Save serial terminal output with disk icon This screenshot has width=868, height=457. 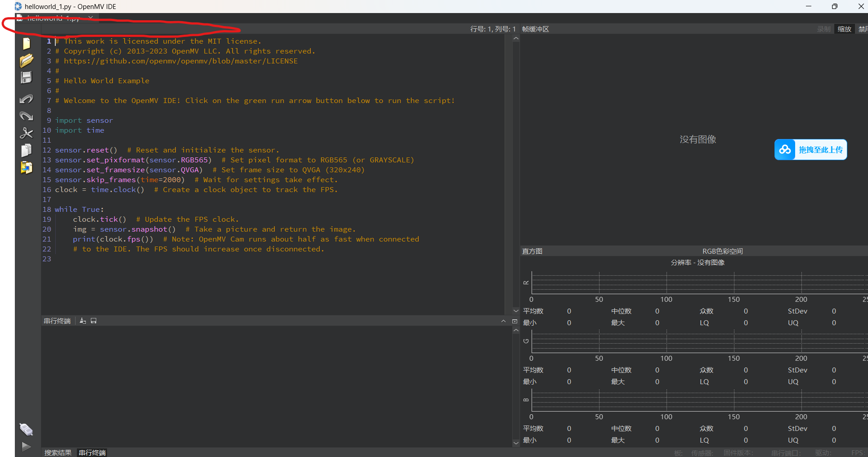pyautogui.click(x=94, y=321)
